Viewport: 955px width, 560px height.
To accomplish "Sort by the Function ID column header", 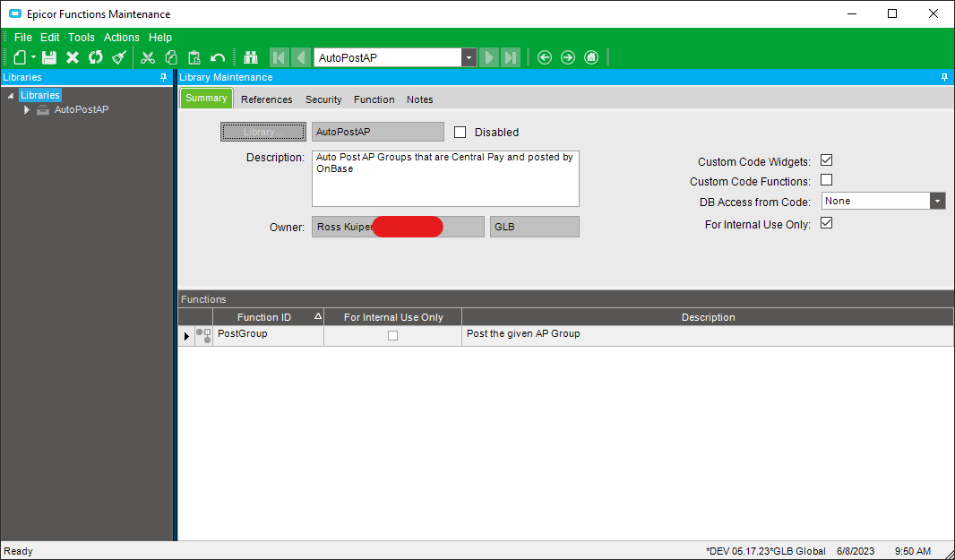I will (268, 317).
